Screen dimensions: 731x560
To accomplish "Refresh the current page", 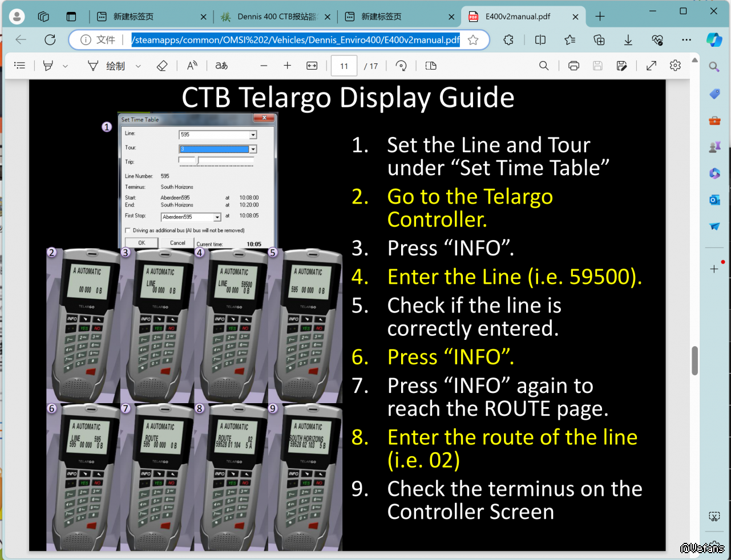I will tap(50, 39).
